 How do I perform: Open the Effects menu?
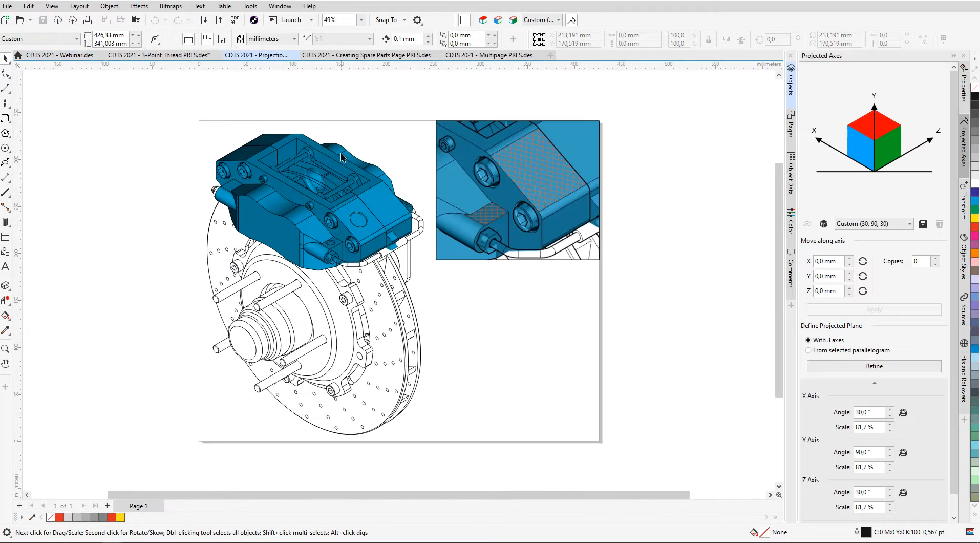pos(139,6)
